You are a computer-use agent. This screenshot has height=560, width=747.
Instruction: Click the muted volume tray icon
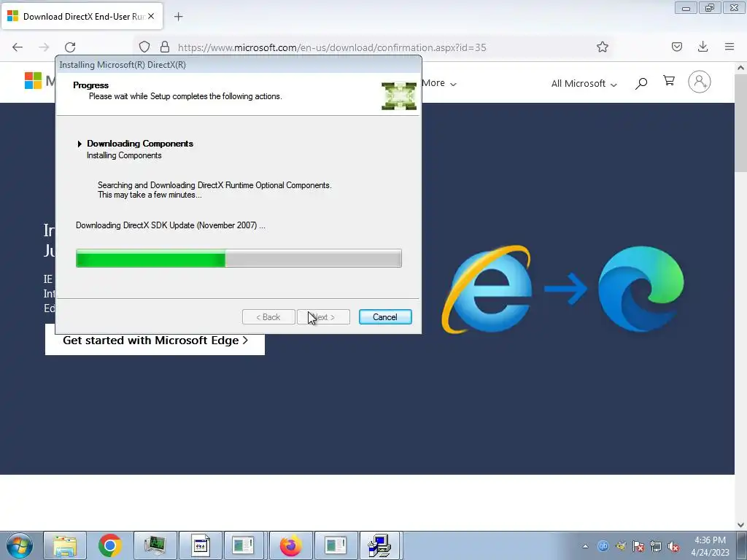point(673,546)
